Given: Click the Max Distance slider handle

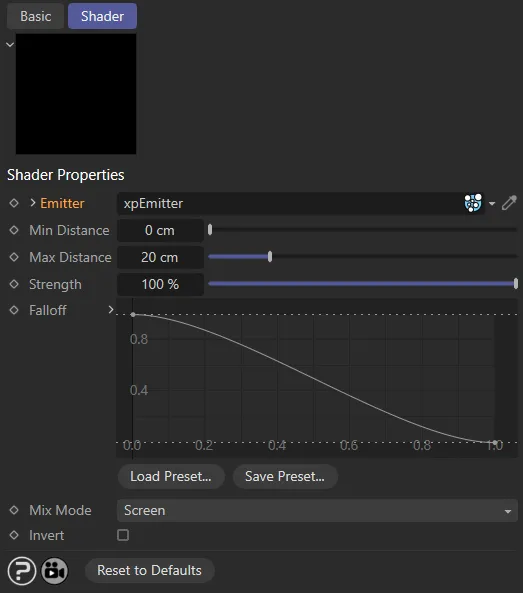Looking at the screenshot, I should point(270,257).
